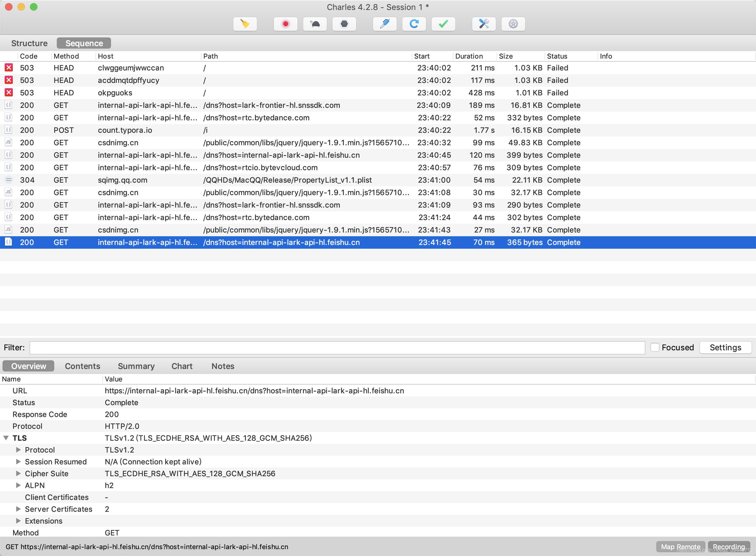Screen dimensions: 756x556
Task: Click the Recording status button
Action: coord(729,547)
